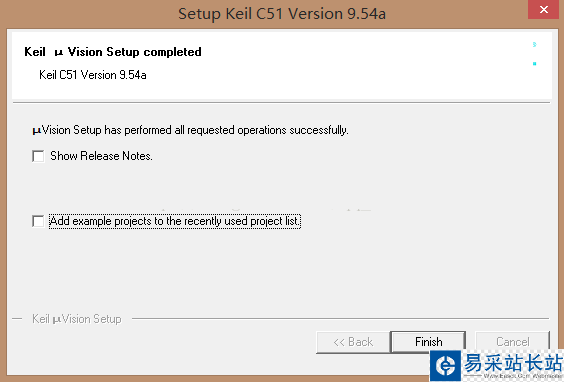Click the 'Keil µVision Setup completed' heading
The height and width of the screenshot is (382, 564).
point(113,52)
